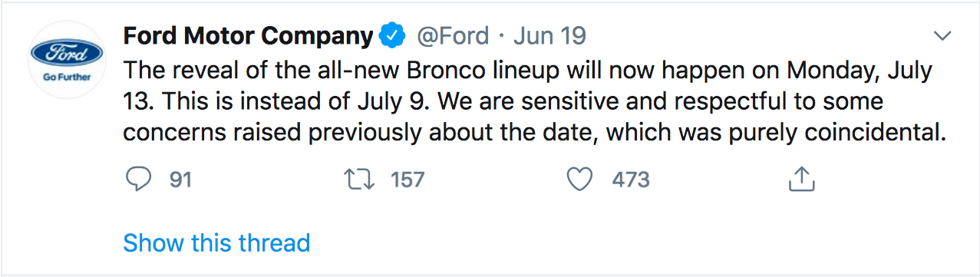Open the share tweet upload icon
980x277 pixels.
coord(800,180)
